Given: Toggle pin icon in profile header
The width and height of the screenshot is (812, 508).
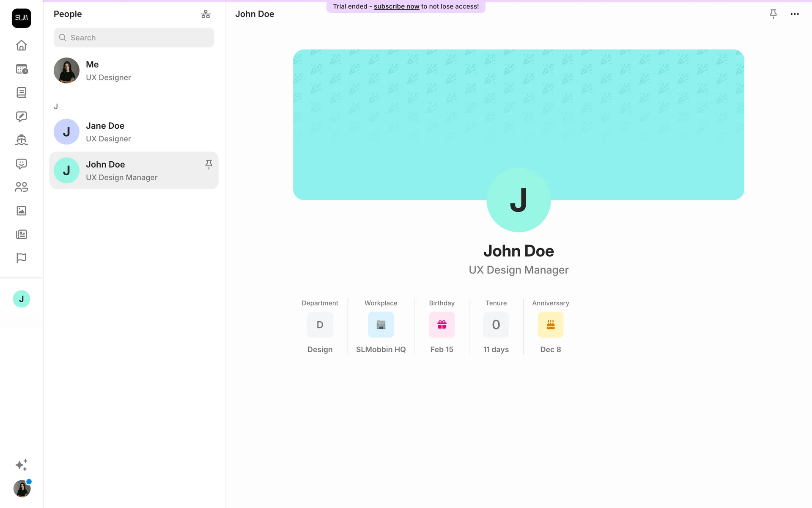Looking at the screenshot, I should pyautogui.click(x=773, y=14).
